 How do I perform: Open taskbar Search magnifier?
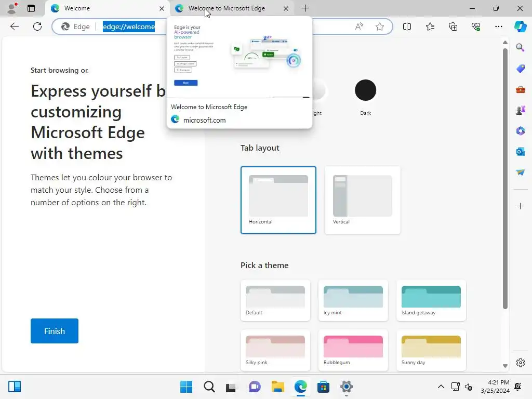pyautogui.click(x=209, y=387)
